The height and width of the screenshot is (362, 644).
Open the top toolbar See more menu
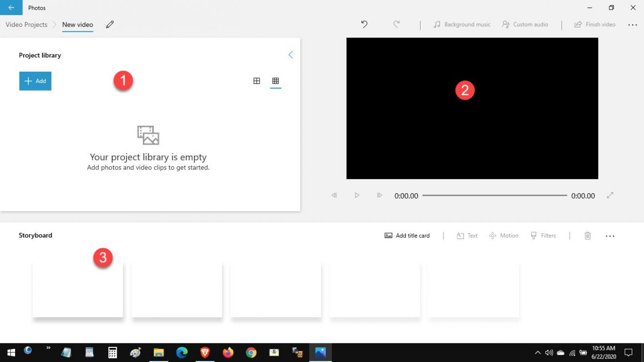pos(632,25)
